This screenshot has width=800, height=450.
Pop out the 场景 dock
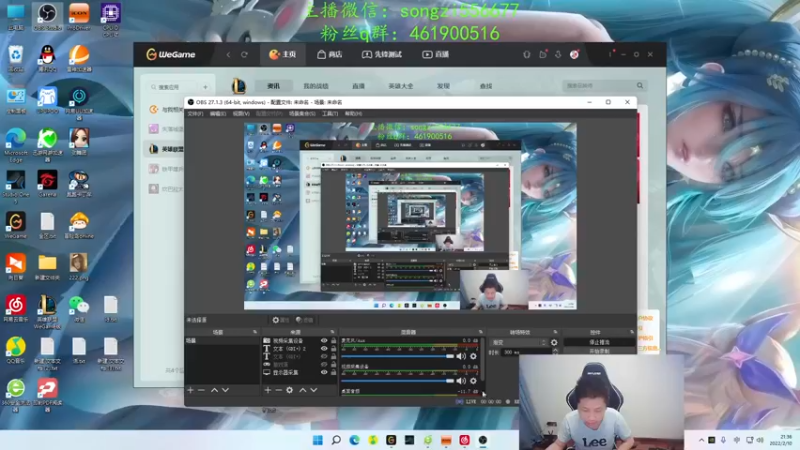[x=255, y=332]
